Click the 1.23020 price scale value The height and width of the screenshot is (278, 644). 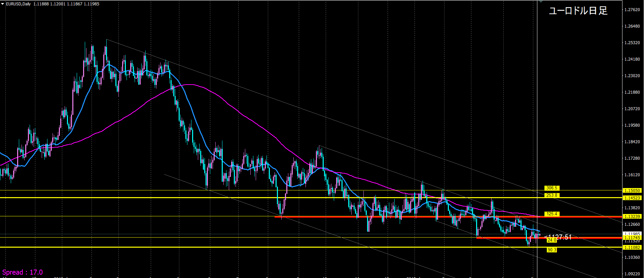point(632,76)
